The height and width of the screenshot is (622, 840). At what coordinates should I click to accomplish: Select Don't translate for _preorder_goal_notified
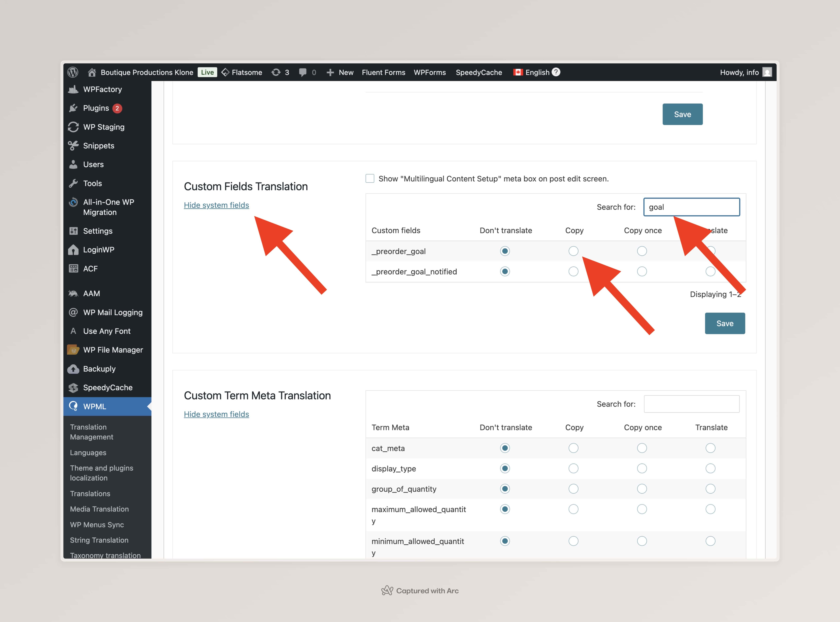click(505, 272)
